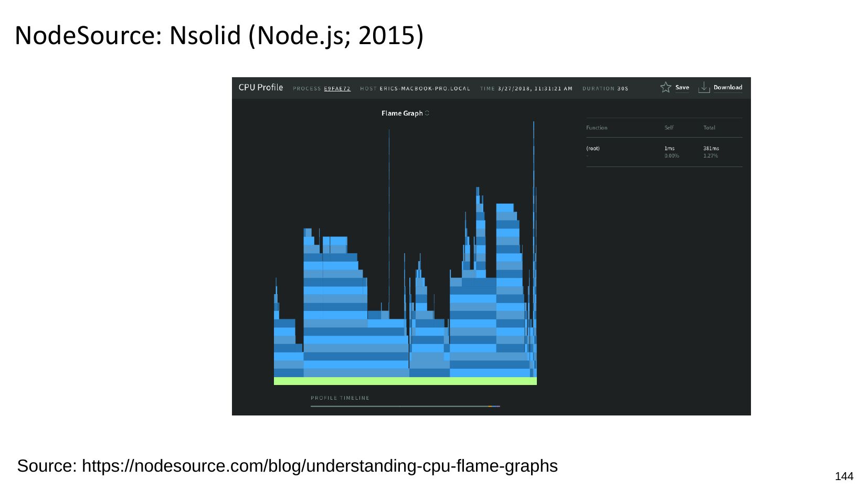Click the Download text label
This screenshot has width=868, height=489.
(727, 88)
